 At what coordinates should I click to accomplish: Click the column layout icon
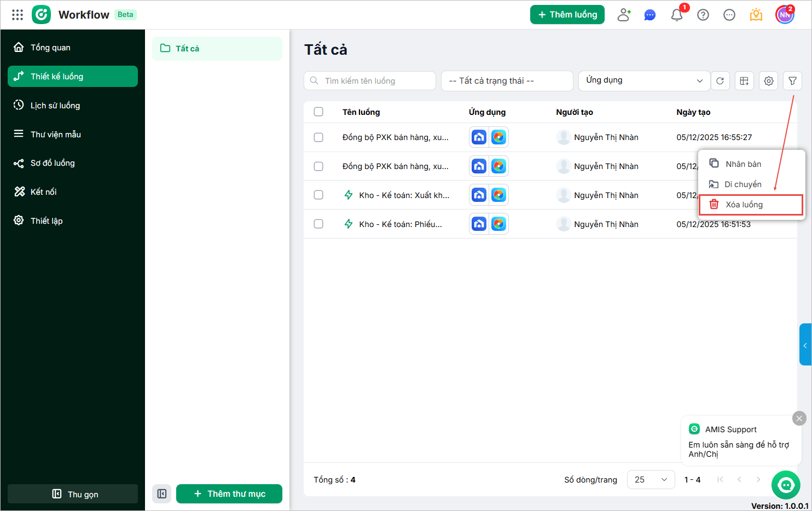click(x=744, y=81)
